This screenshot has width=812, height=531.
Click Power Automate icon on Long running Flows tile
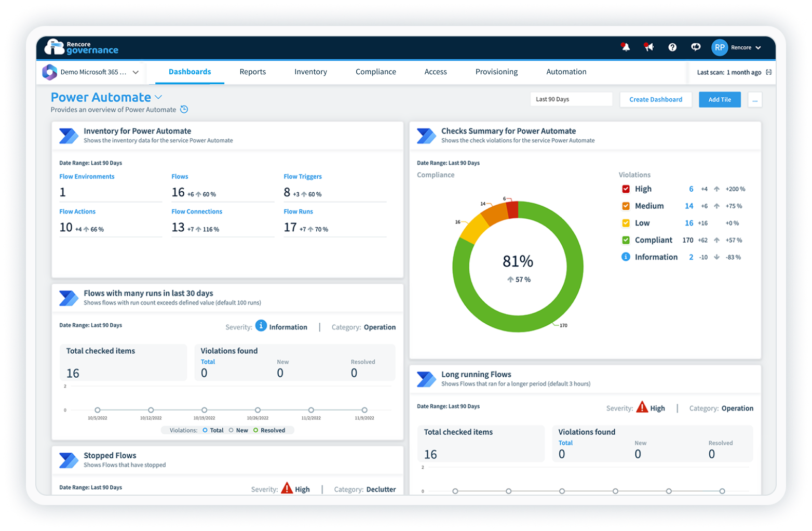click(426, 379)
